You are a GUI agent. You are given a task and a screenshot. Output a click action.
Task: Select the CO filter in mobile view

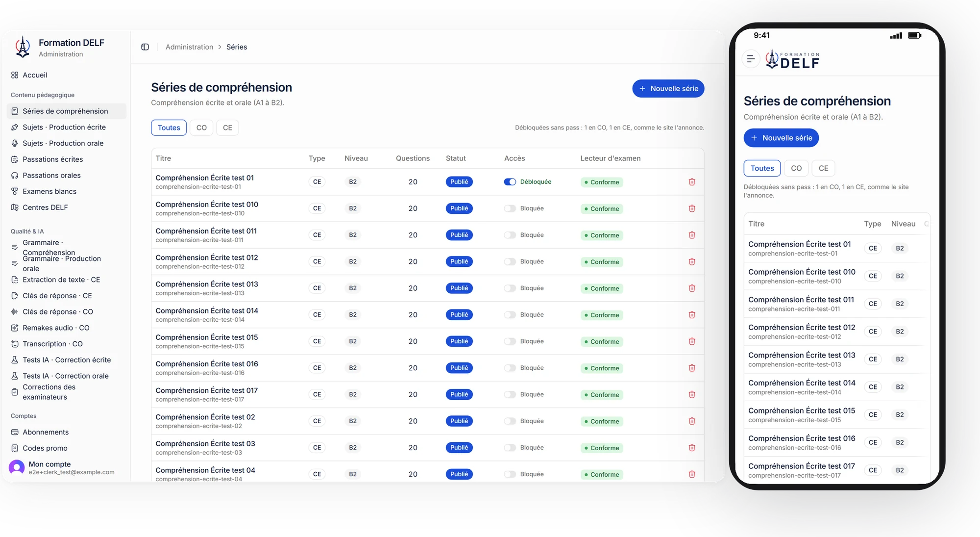click(x=796, y=168)
